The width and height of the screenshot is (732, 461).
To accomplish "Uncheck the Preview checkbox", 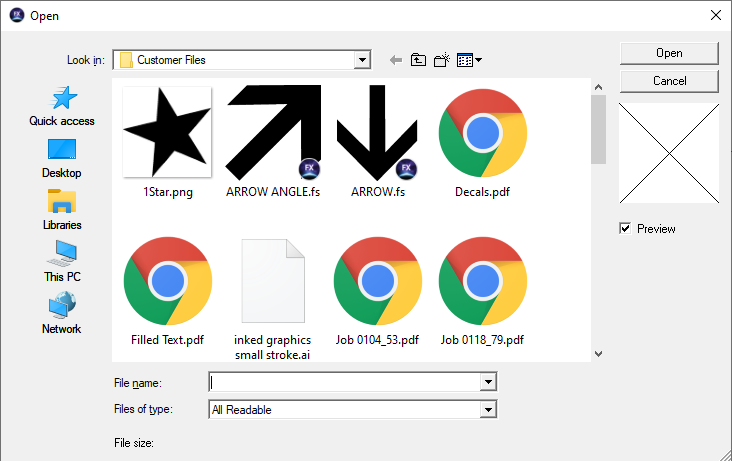I will coord(625,229).
